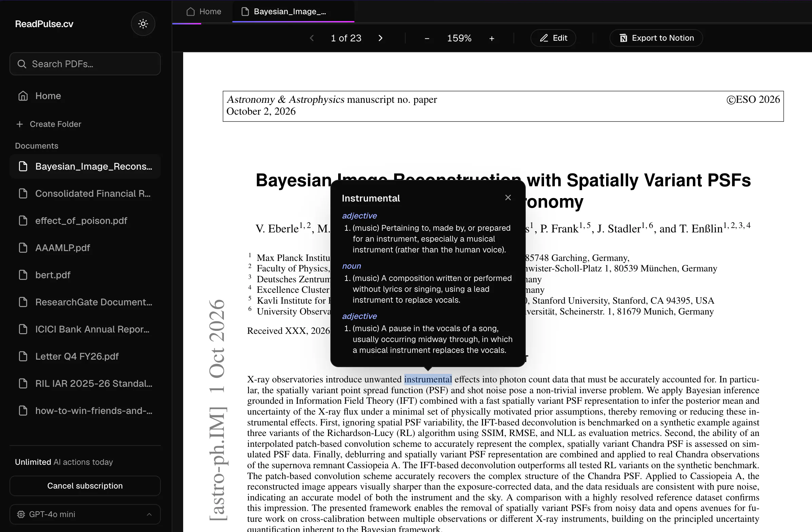Toggle light/dark theme sun icon
812x532 pixels.
click(x=143, y=24)
